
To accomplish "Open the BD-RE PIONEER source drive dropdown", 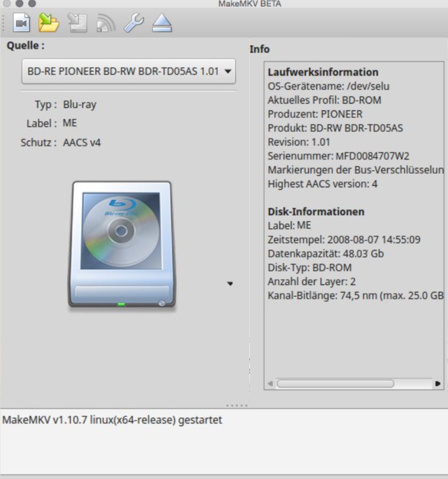I will coord(128,71).
